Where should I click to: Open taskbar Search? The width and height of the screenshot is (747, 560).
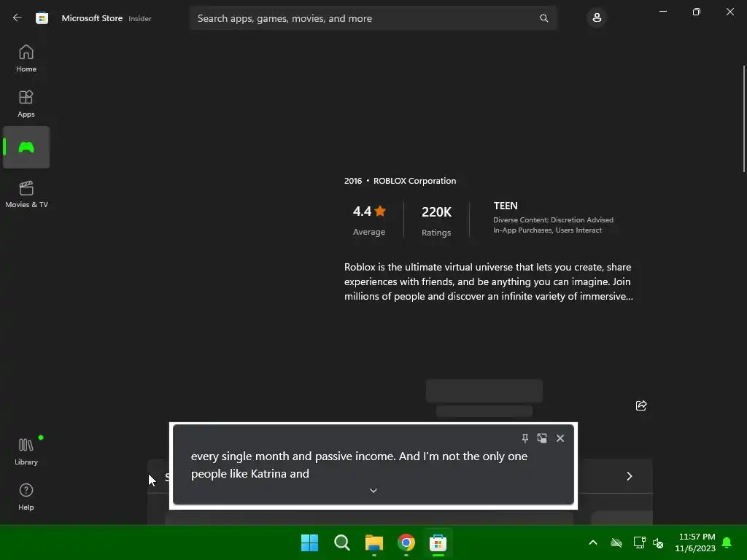point(341,542)
